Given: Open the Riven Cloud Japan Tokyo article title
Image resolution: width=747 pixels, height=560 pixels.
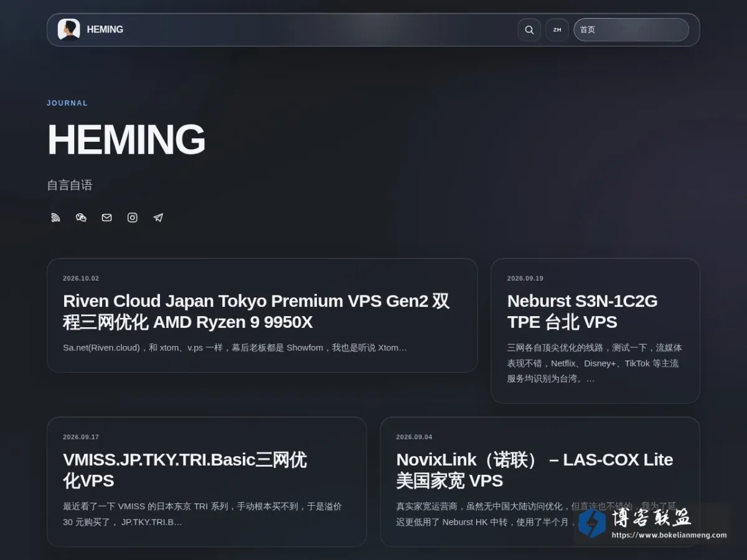Looking at the screenshot, I should [x=256, y=311].
